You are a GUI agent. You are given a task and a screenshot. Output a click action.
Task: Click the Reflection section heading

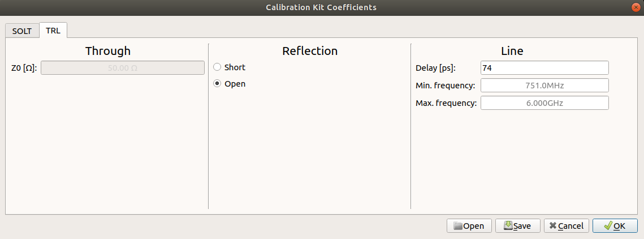point(310,51)
